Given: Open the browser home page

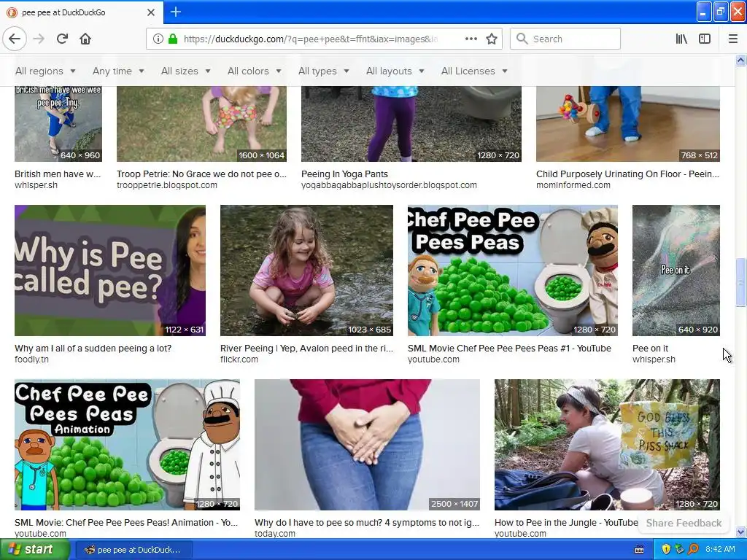Looking at the screenshot, I should [x=85, y=39].
